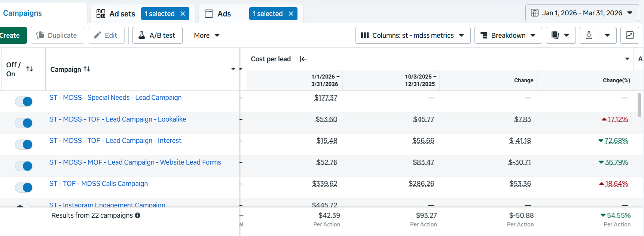Sort campaigns by the Campaign column arrows
This screenshot has width=644, height=236.
[x=87, y=69]
